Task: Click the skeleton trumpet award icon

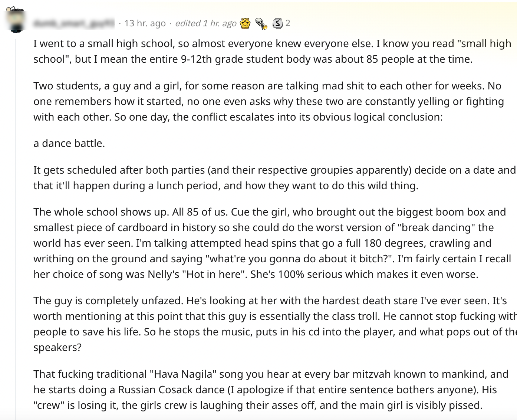Action: coord(261,23)
